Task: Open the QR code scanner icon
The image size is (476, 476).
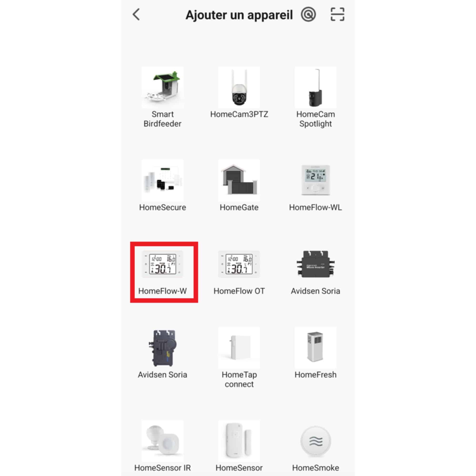Action: tap(337, 14)
